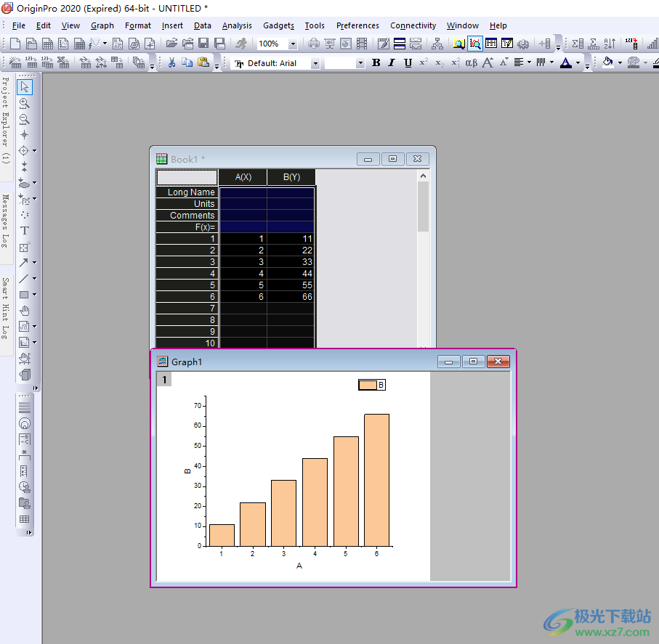Open the font size dropdown
Screen dimensions: 659x644
coord(360,63)
